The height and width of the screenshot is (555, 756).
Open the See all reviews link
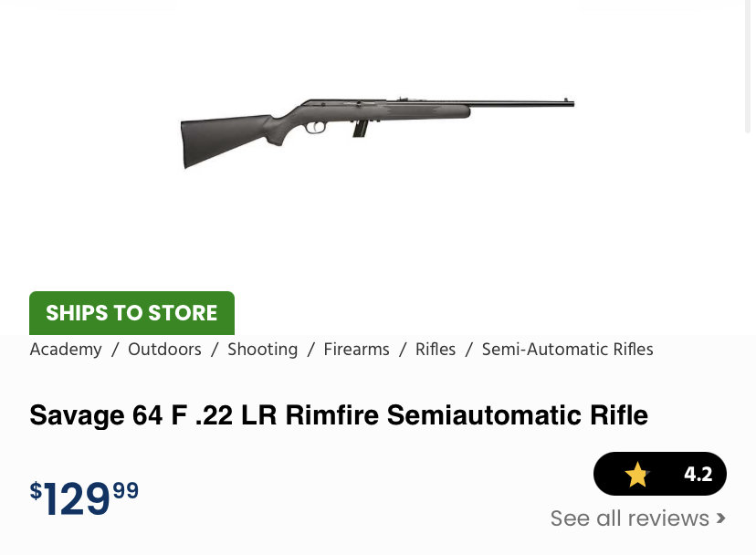pyautogui.click(x=637, y=518)
